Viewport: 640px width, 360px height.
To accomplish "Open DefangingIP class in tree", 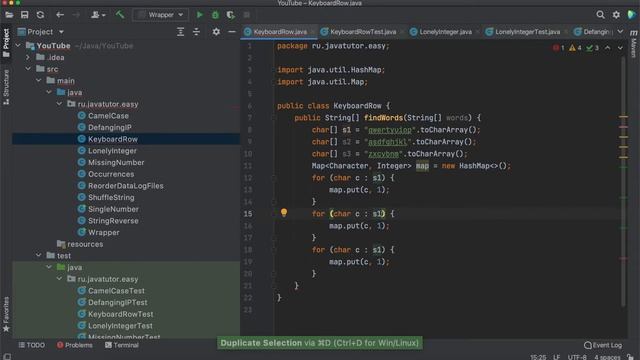I will [109, 127].
